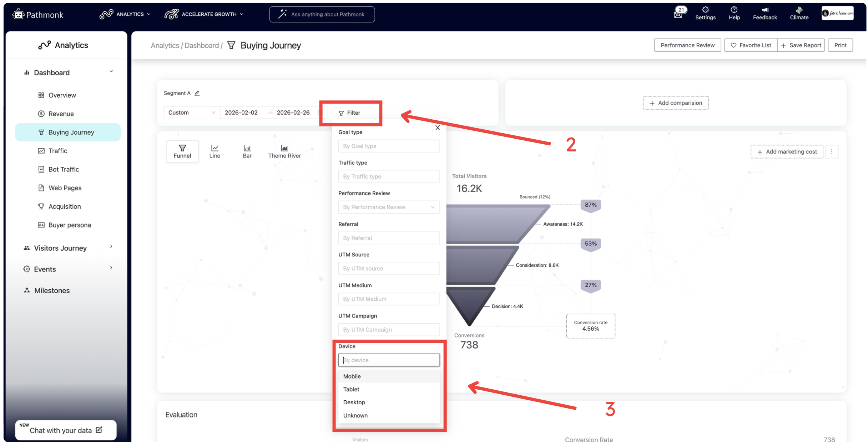868x445 pixels.
Task: Click the edit pencil next to Segment A
Action: [197, 93]
